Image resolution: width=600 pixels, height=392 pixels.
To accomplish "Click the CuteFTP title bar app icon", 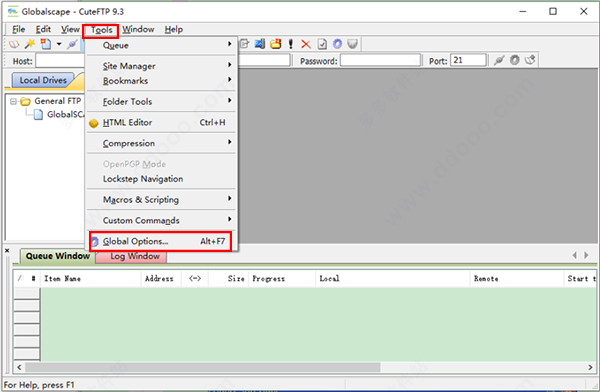I will pos(13,11).
